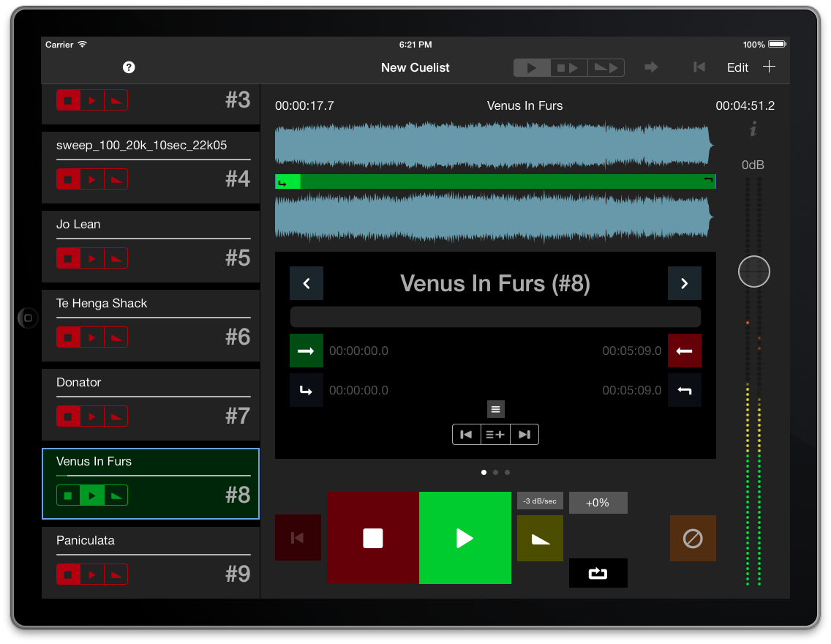This screenshot has height=644, width=831.
Task: Select the Jo Lean cue title
Action: tap(78, 224)
